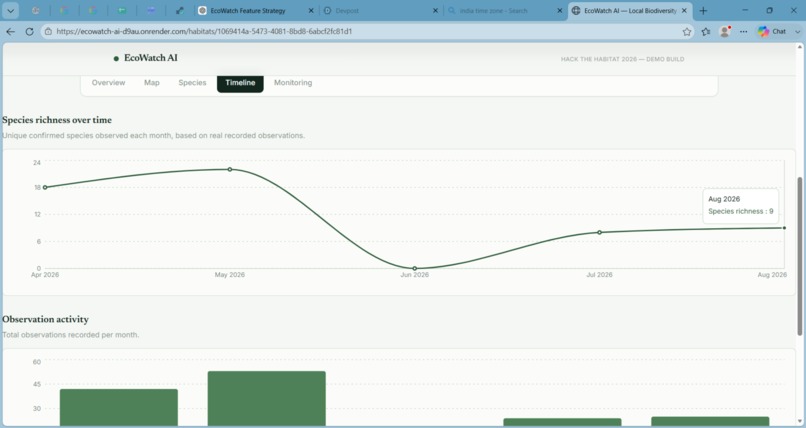Screen dimensions: 806x428
Task: Open the Copilot Chat button
Action: coord(772,31)
